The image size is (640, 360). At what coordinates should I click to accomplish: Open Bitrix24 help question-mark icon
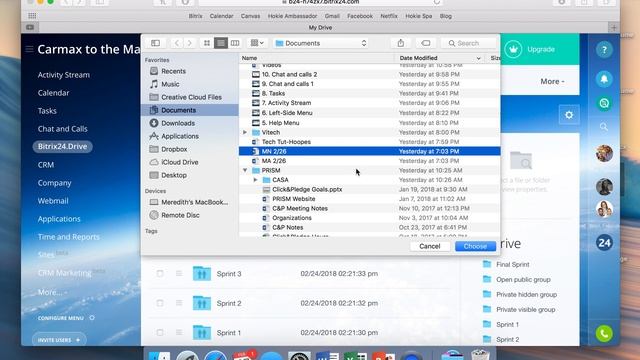[604, 50]
